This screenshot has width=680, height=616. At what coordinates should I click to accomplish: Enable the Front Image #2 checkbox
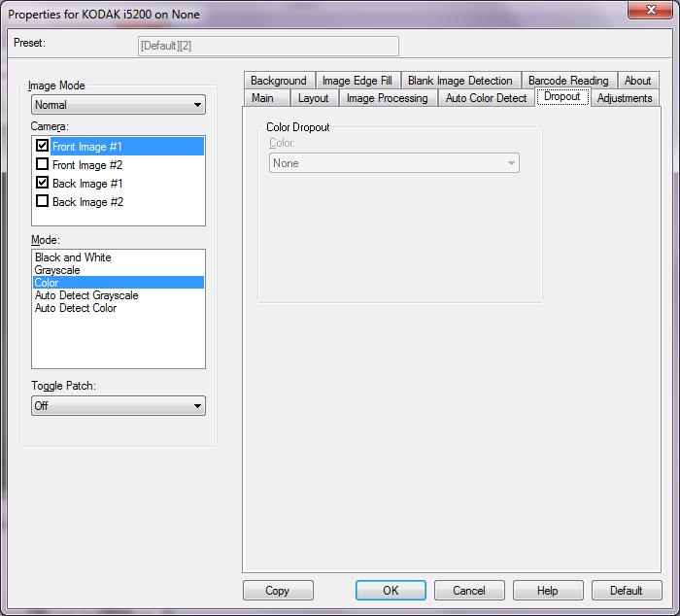point(42,164)
